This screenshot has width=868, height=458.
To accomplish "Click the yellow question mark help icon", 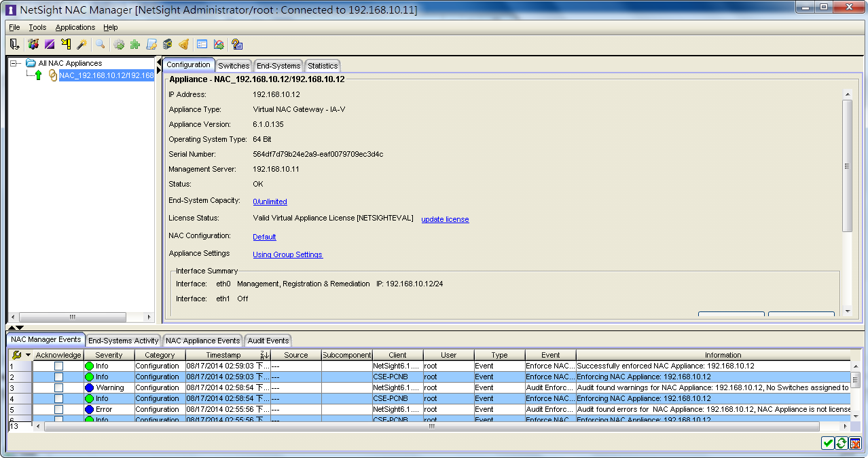I will pyautogui.click(x=237, y=44).
